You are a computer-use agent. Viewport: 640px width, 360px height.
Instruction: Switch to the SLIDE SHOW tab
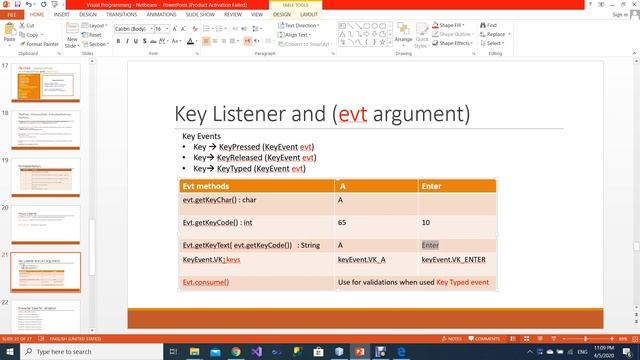[200, 15]
